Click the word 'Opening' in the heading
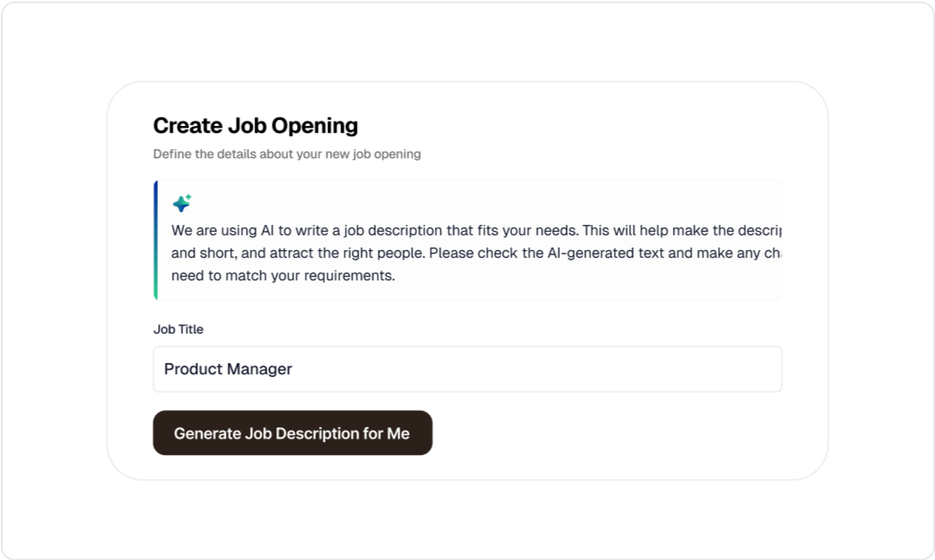935x560 pixels. point(315,127)
